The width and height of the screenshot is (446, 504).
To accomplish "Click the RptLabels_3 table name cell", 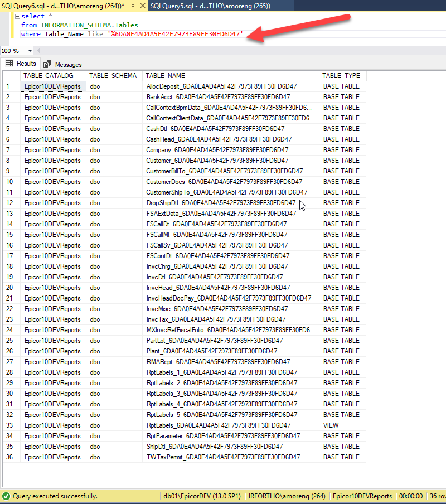I will pos(231,394).
